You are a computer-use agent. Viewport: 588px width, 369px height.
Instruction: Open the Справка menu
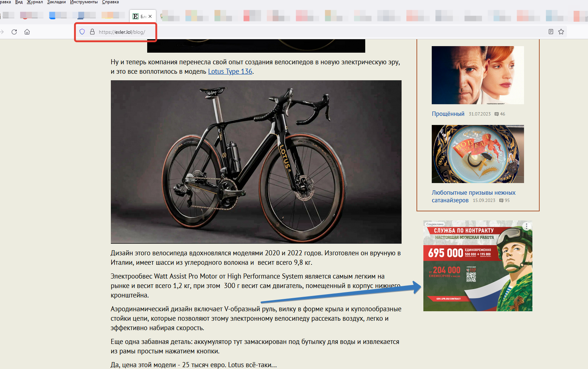(110, 2)
